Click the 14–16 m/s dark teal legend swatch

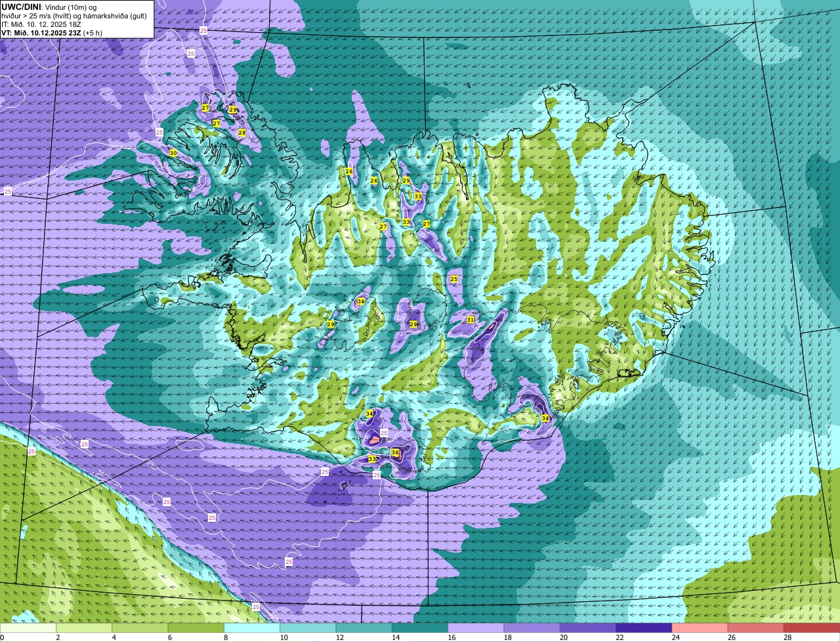pyautogui.click(x=420, y=628)
